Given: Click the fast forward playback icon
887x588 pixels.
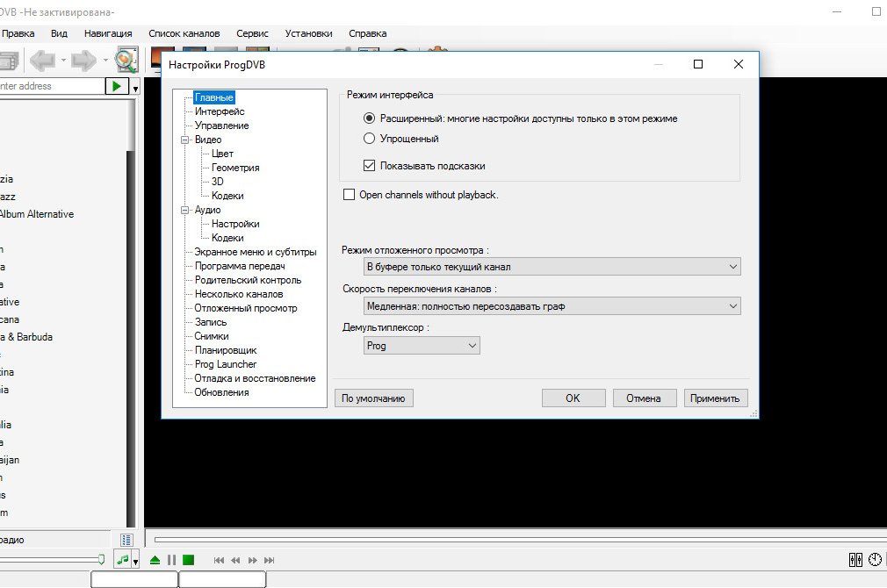Looking at the screenshot, I should point(252,560).
